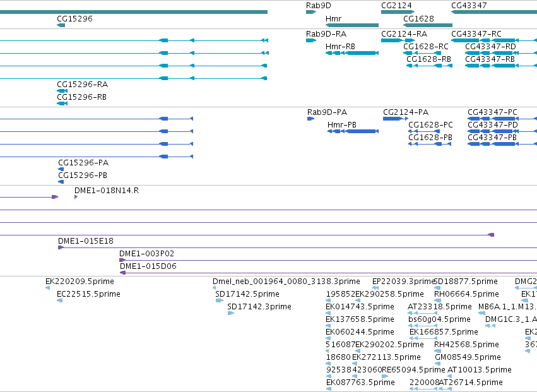537x392 pixels.
Task: Select the EK272113.5prime EST label
Action: pos(386,357)
